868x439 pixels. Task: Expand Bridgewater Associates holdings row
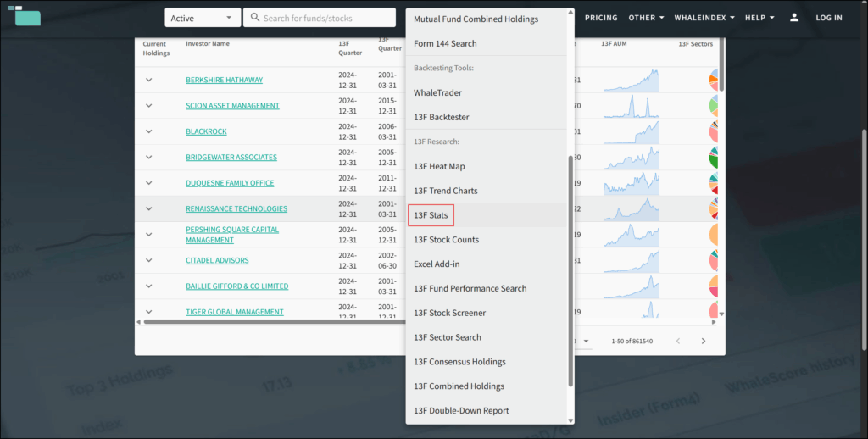click(x=149, y=158)
